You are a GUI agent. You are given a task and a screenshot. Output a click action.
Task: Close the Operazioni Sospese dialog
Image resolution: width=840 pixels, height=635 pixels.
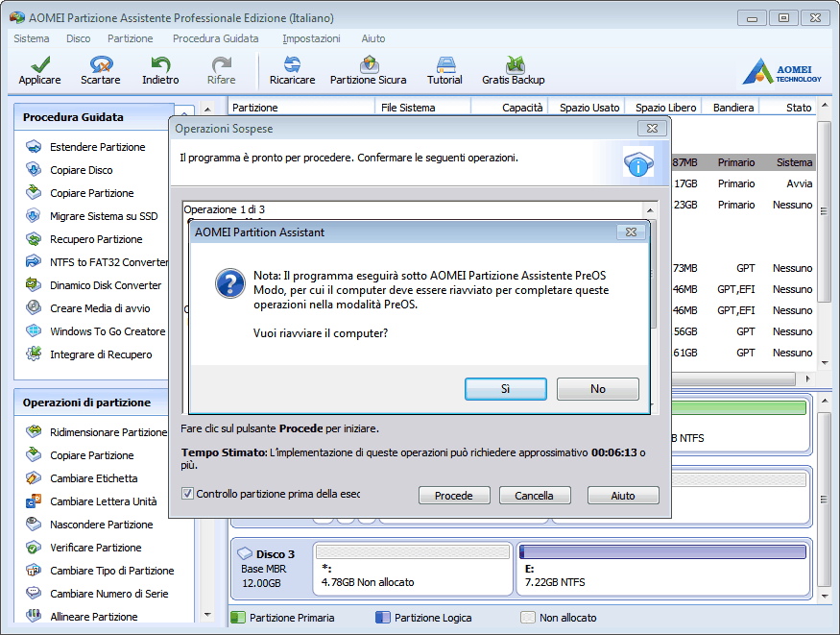[652, 129]
